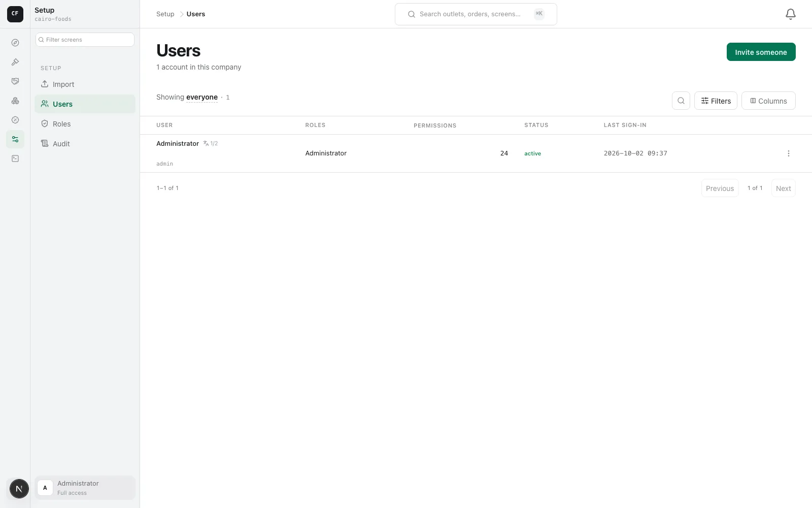Sort by PERMISSIONS column header
Screen dimensions: 812x508
(x=435, y=125)
